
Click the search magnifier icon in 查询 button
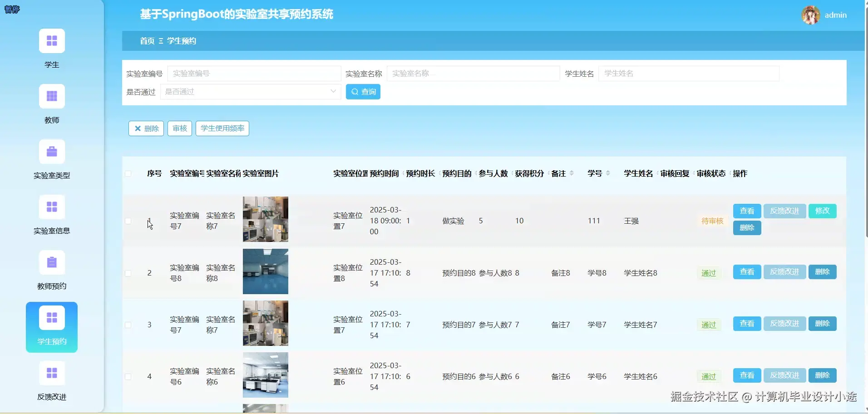pyautogui.click(x=355, y=92)
